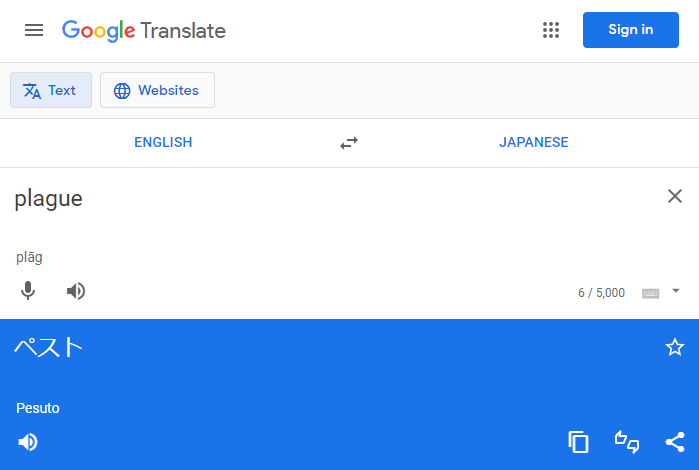
Task: Expand the input tools dropdown arrow
Action: pyautogui.click(x=676, y=291)
